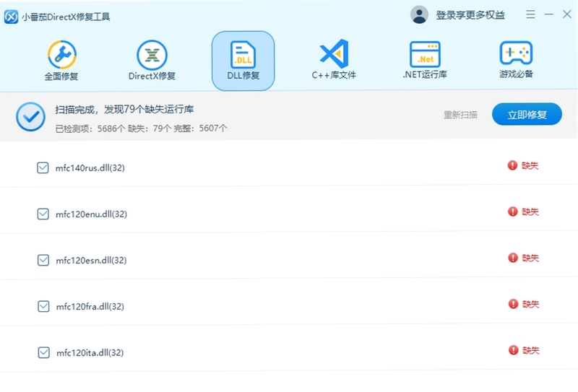The height and width of the screenshot is (392, 578).
Task: Click the 立即修复 repair now button
Action: coord(527,114)
